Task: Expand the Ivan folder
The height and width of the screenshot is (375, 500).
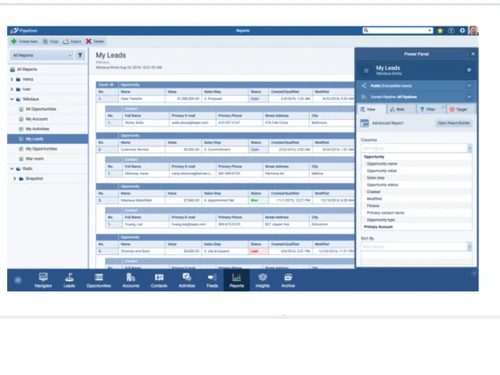Action: click(12, 89)
